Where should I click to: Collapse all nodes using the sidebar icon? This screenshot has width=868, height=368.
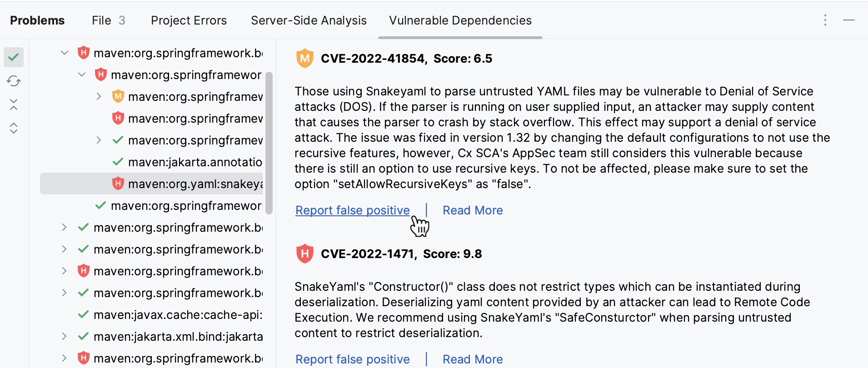14,104
